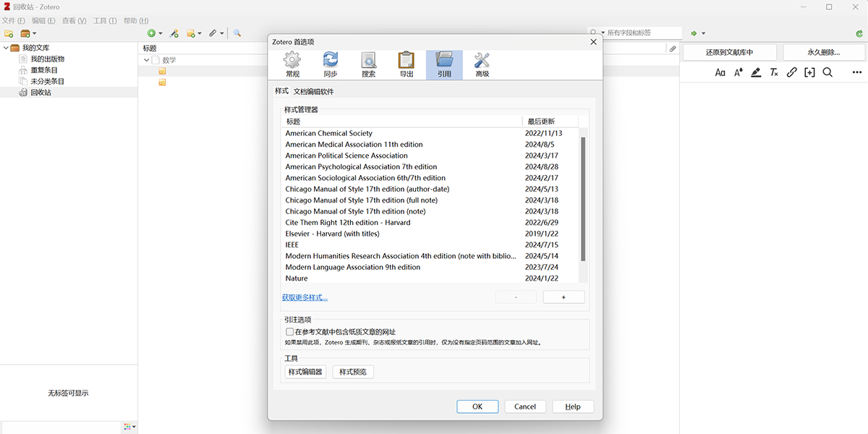Open the text color picker icon
868x434 pixels.
pyautogui.click(x=738, y=72)
